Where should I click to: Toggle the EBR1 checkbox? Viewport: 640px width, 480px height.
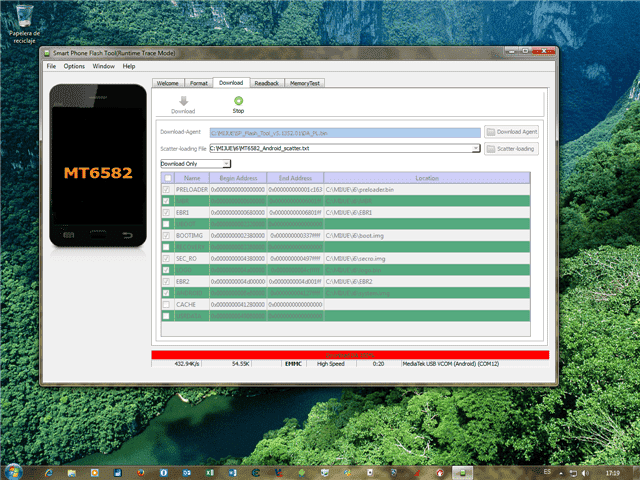point(166,212)
